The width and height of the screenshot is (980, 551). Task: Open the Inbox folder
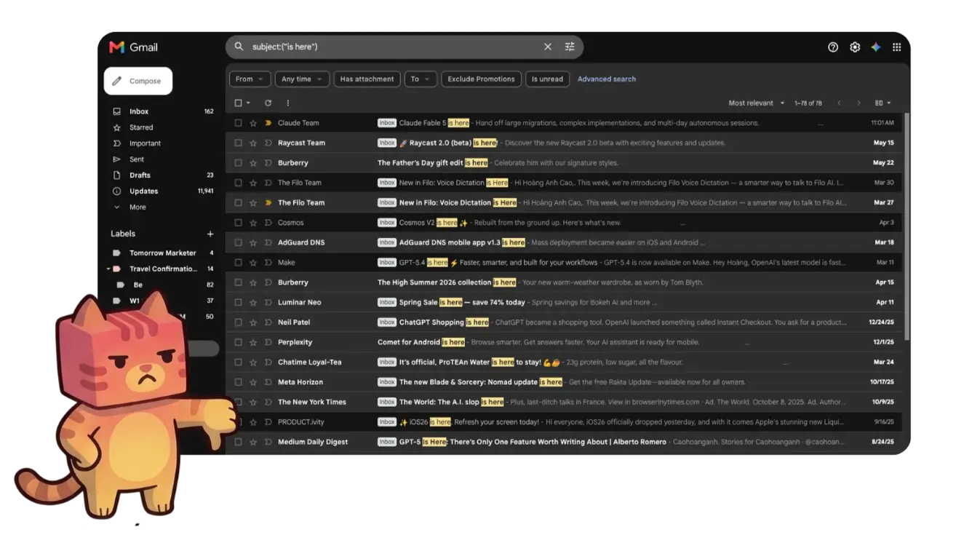[162, 111]
